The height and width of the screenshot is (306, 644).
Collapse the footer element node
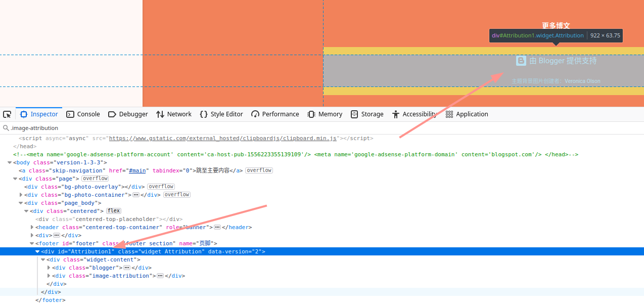[x=32, y=243]
